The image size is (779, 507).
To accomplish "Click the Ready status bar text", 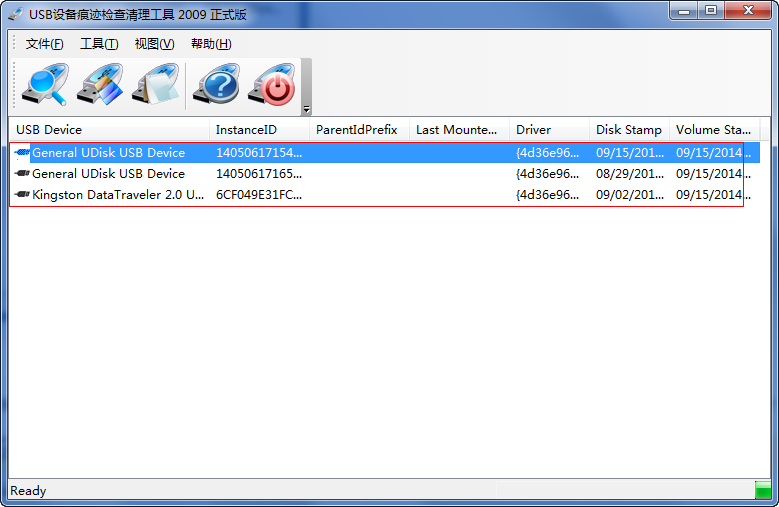I will (28, 491).
